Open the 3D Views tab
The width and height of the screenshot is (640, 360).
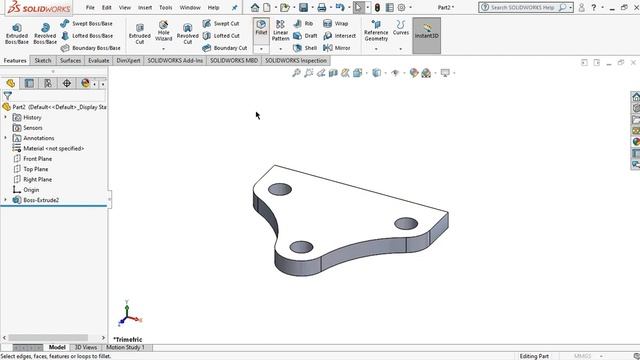point(85,347)
